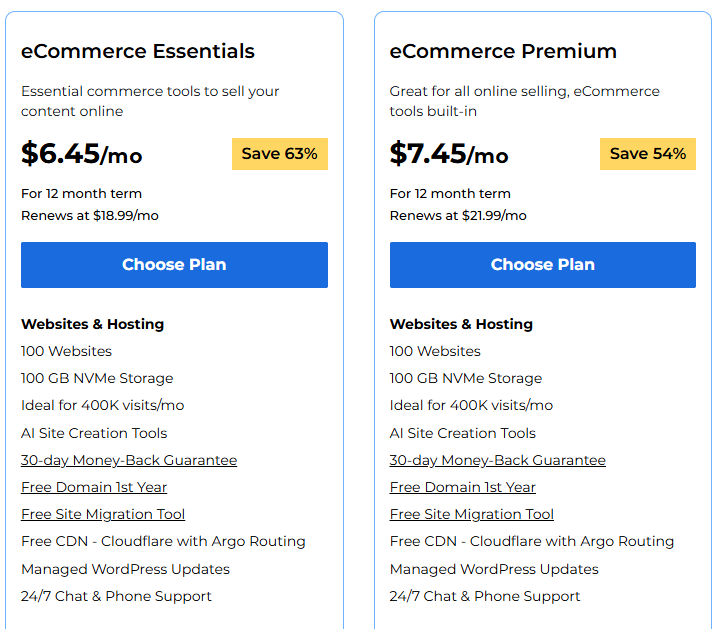722x629 pixels.
Task: Open 30-day Money-Back Guarantee link under Essentials
Action: [129, 460]
